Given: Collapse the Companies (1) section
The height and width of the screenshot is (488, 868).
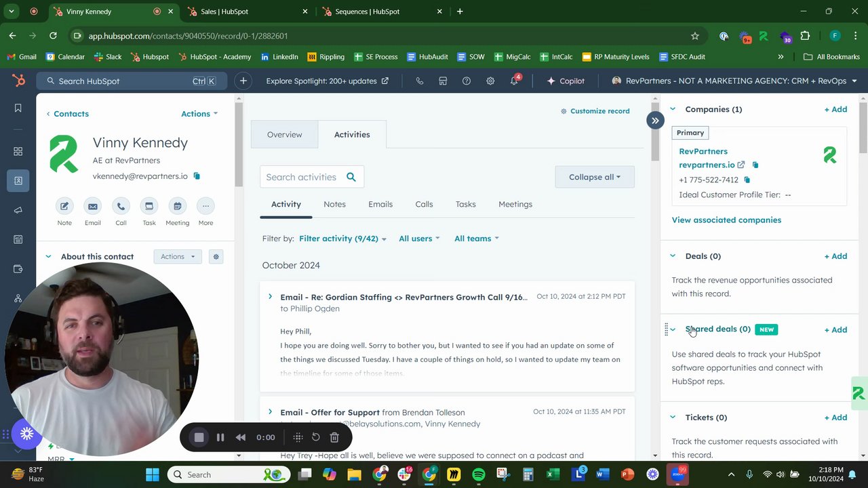Looking at the screenshot, I should coord(673,108).
